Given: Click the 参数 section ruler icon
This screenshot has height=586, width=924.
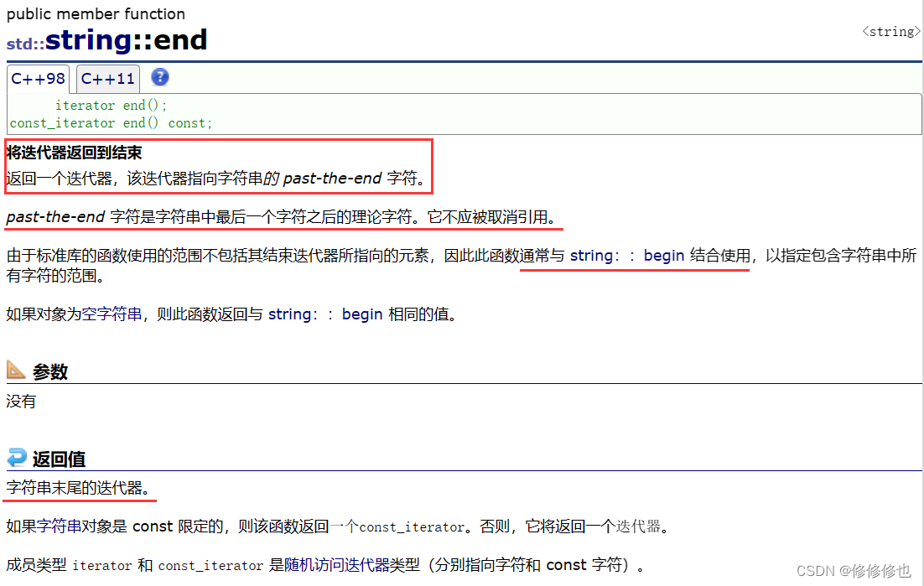Looking at the screenshot, I should (x=16, y=370).
